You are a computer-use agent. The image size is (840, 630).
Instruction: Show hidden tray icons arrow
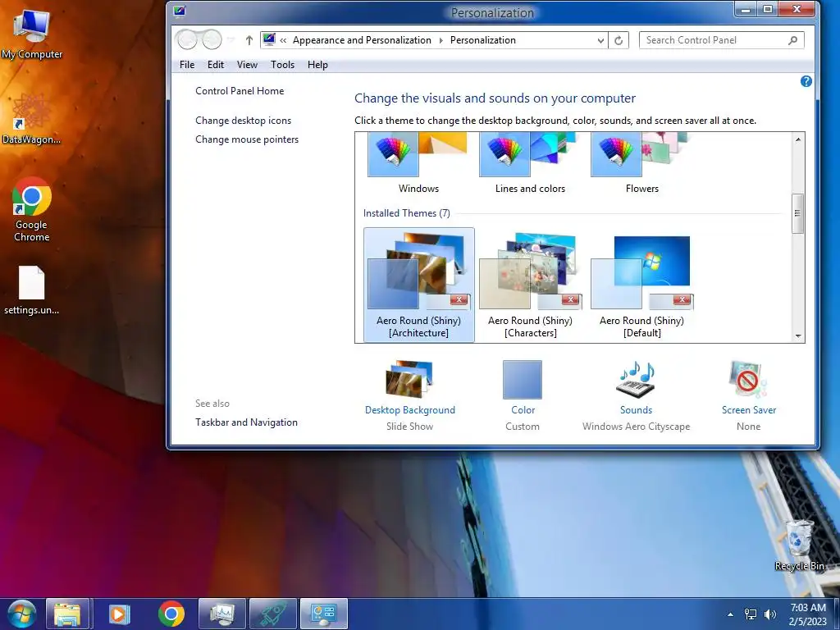(x=730, y=614)
